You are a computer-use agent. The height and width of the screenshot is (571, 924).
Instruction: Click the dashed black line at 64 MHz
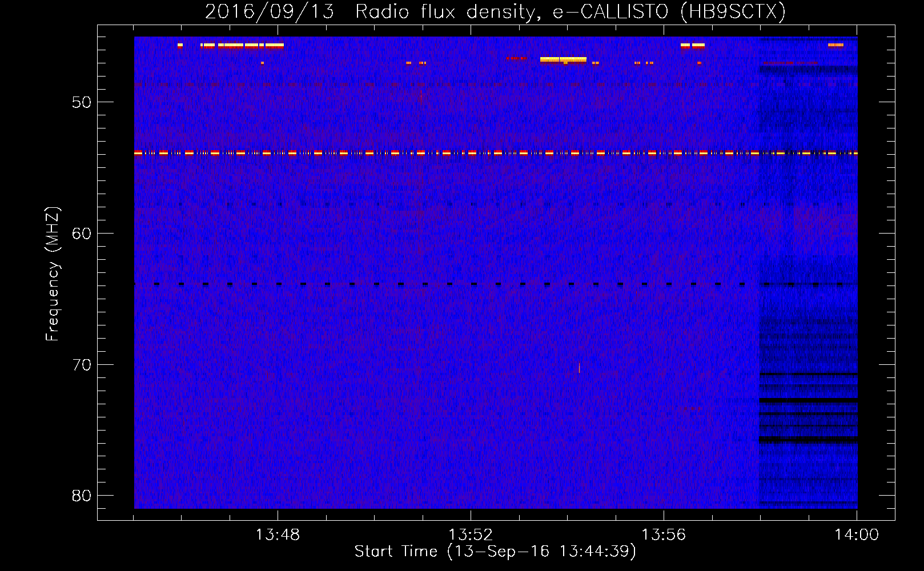(x=496, y=284)
